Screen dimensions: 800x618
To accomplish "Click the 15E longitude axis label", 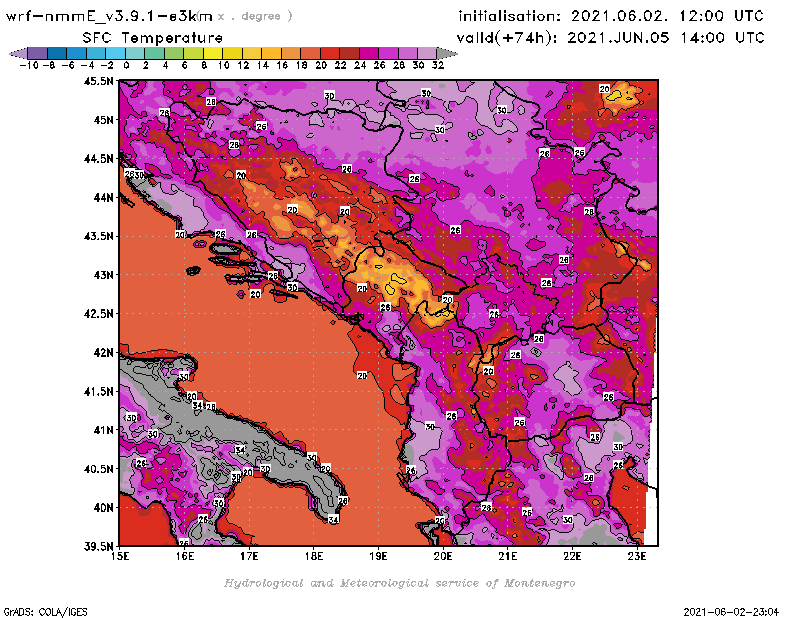I will click(x=120, y=556).
